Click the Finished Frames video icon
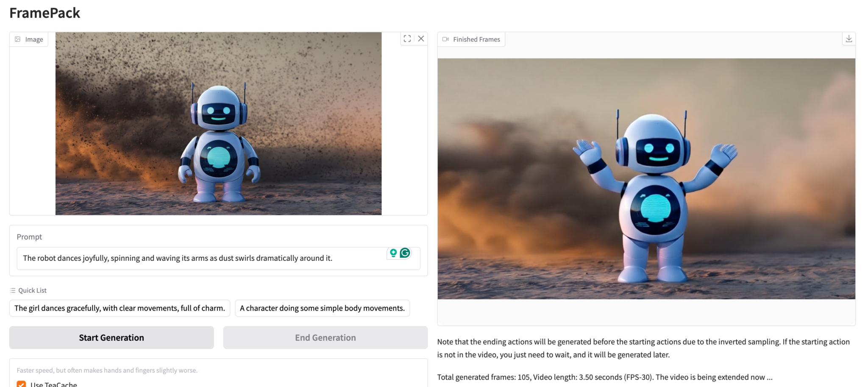The image size is (868, 387). 445,39
